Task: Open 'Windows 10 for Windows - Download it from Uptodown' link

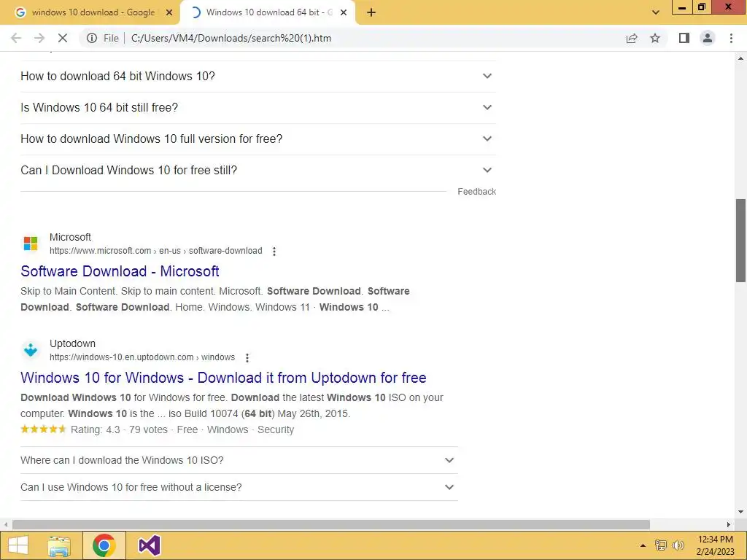Action: 223,378
